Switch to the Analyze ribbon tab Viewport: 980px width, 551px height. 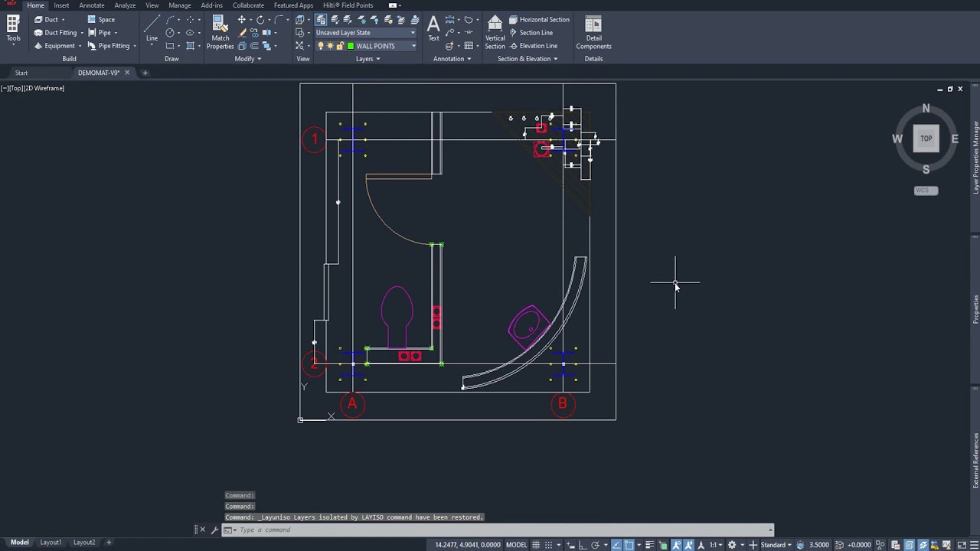(125, 5)
